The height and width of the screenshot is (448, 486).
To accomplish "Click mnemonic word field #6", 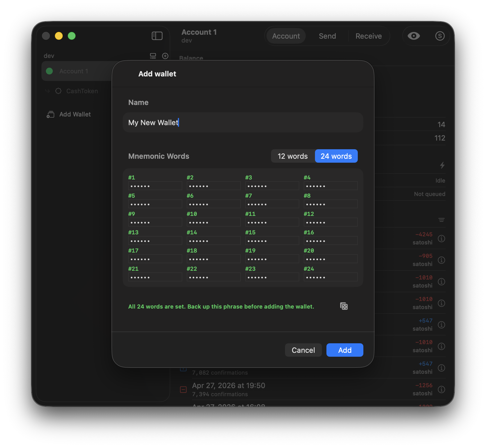I will coord(214,204).
